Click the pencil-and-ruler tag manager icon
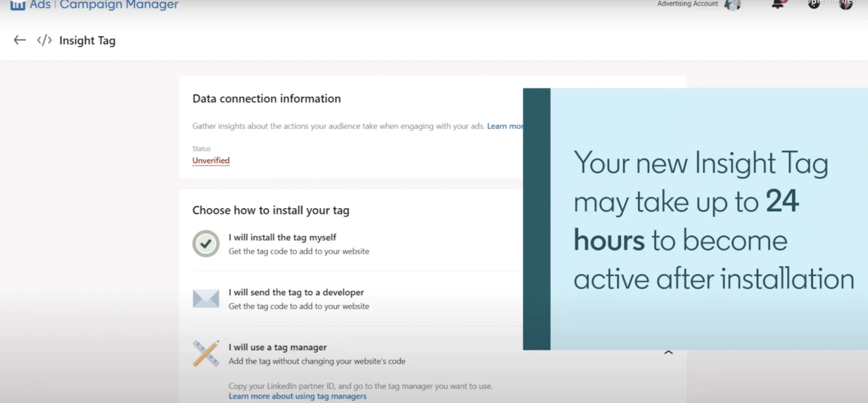Viewport: 868px width, 403px height. click(x=206, y=353)
